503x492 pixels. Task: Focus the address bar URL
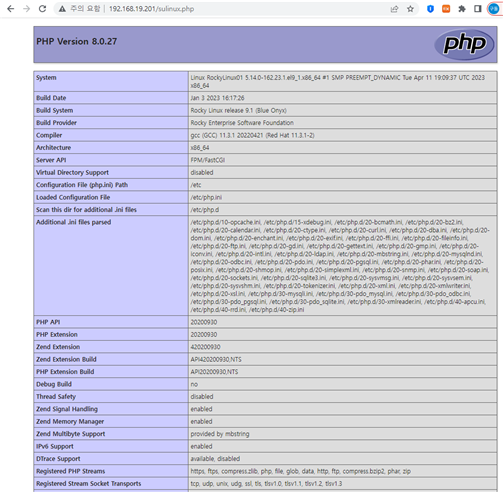[x=151, y=9]
